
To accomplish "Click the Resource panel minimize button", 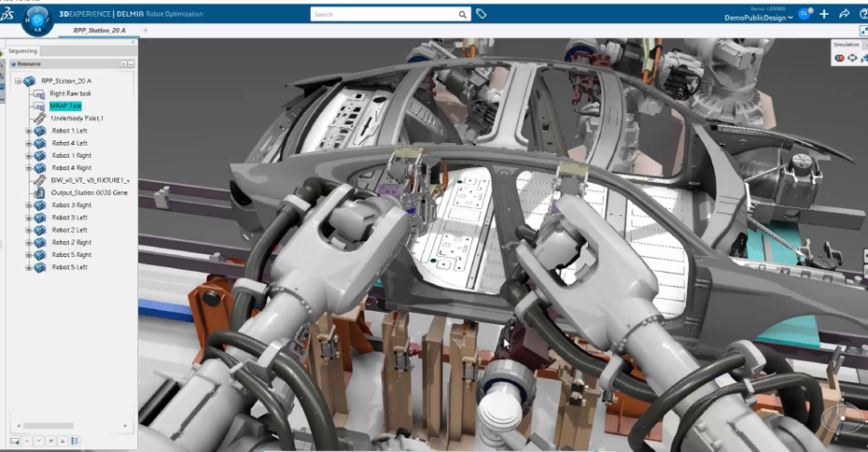I will click(131, 64).
